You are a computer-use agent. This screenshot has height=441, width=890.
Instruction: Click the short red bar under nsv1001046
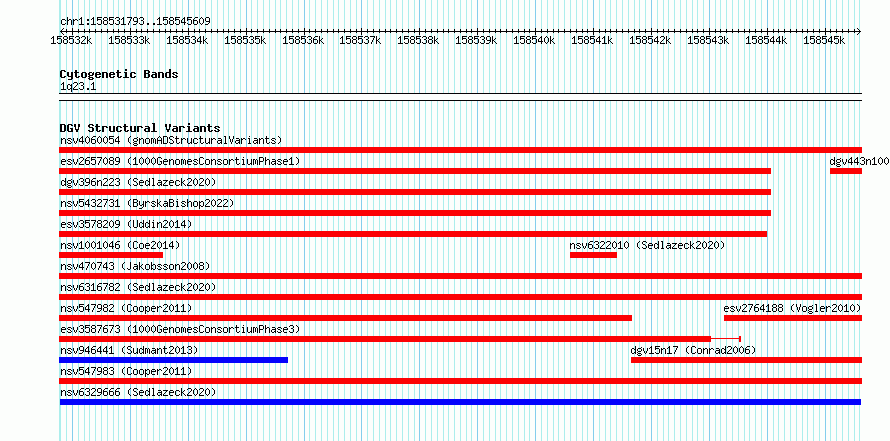[111, 255]
